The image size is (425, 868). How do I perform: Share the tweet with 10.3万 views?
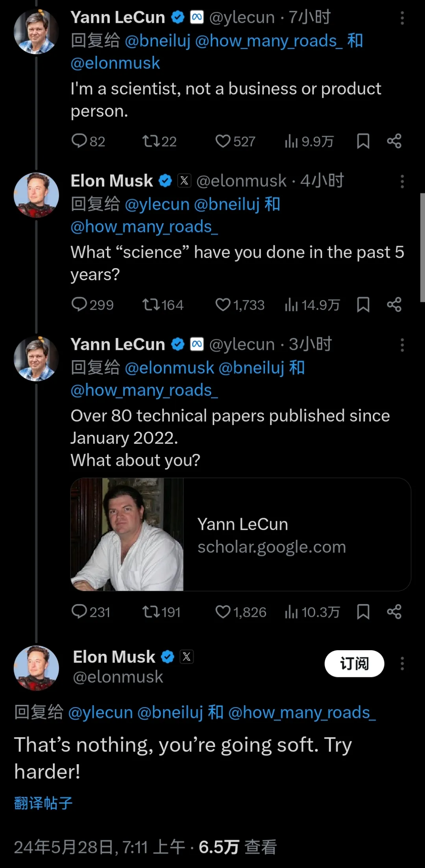coord(394,612)
